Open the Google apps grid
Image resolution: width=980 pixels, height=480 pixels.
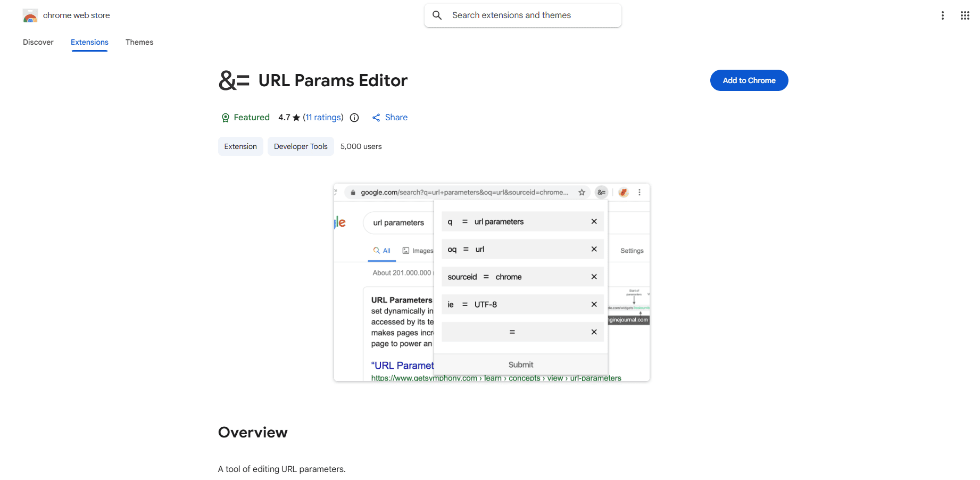(965, 15)
